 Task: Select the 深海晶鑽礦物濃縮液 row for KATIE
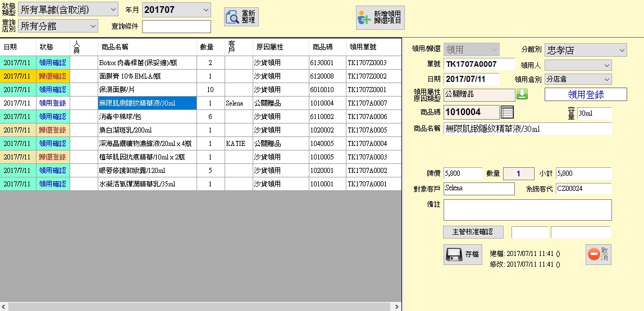146,143
